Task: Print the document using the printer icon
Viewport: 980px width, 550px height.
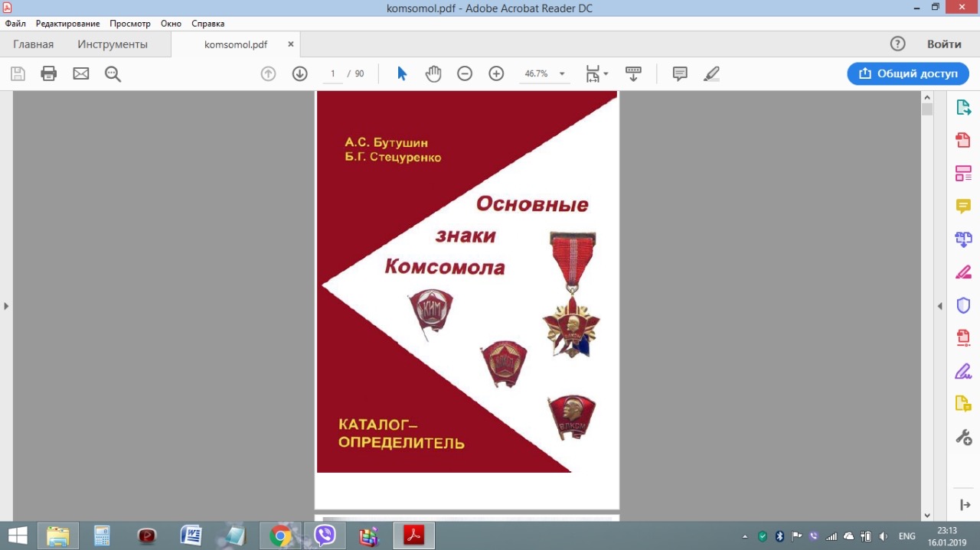Action: (49, 73)
